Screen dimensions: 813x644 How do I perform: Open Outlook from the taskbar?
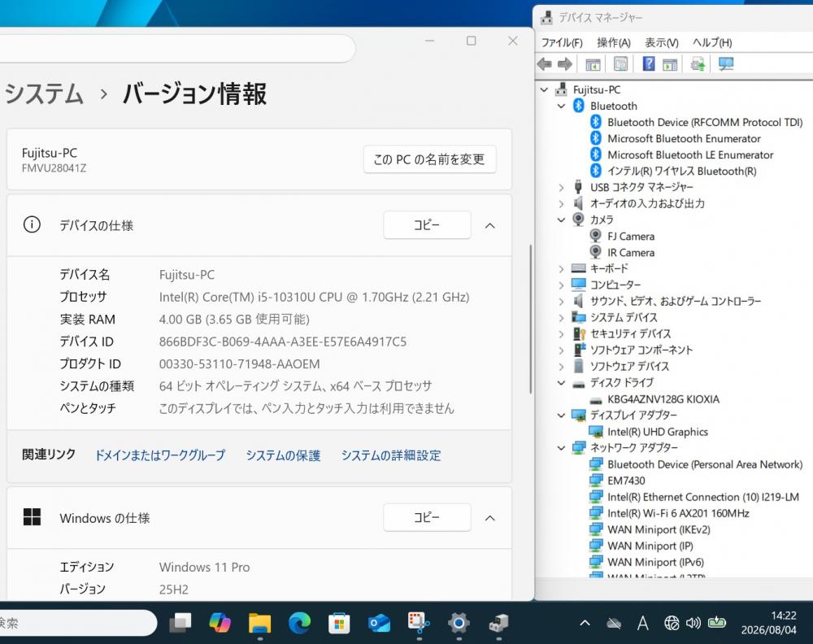click(x=379, y=622)
